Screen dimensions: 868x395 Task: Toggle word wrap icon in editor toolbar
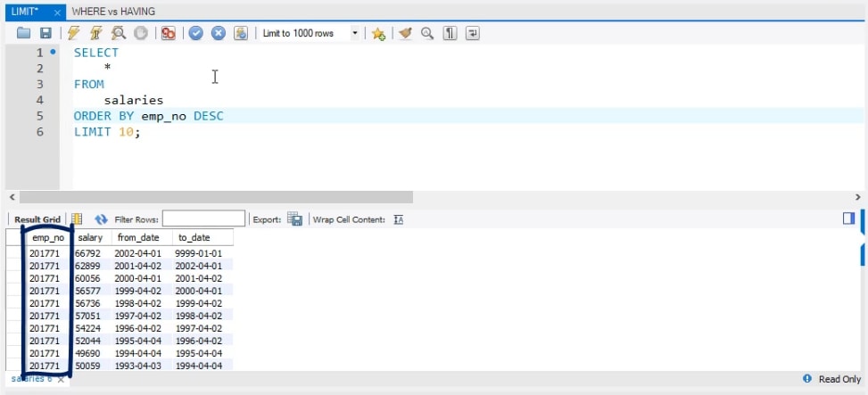tap(472, 33)
